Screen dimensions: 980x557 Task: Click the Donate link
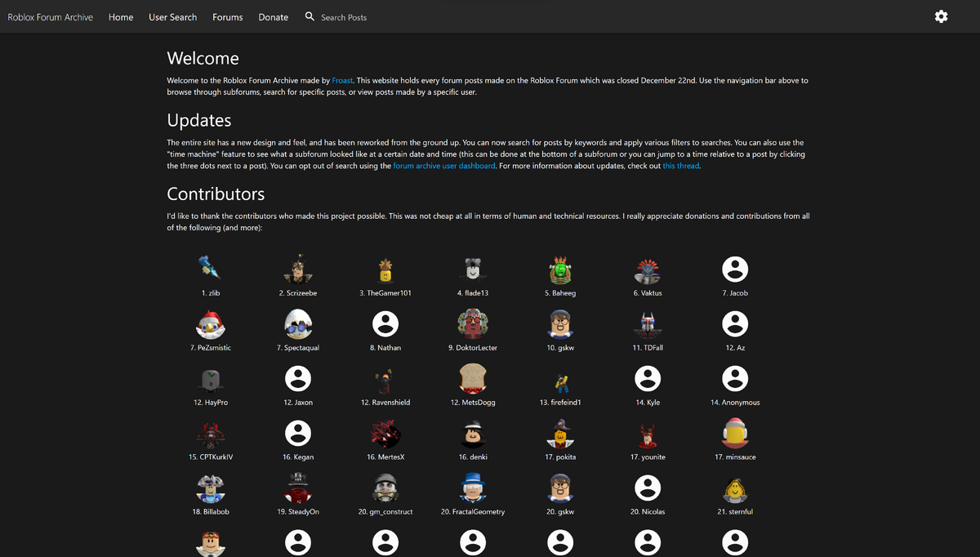pyautogui.click(x=273, y=16)
